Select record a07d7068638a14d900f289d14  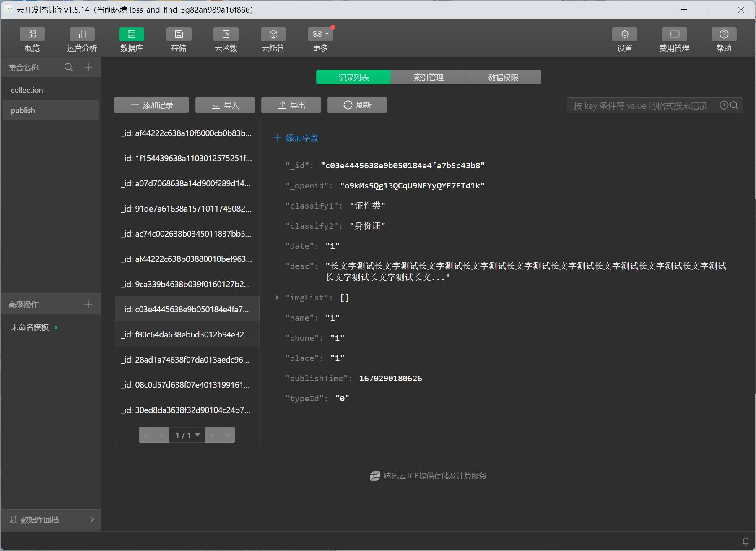pyautogui.click(x=187, y=183)
